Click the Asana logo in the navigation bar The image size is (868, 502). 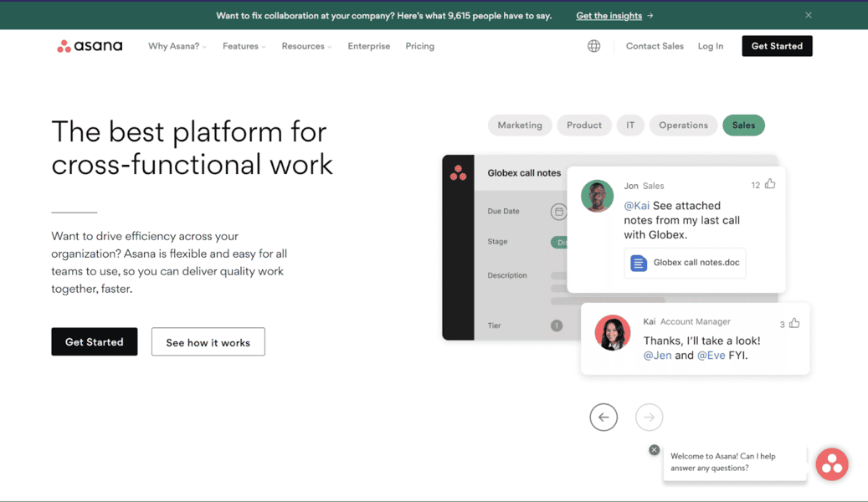[90, 46]
